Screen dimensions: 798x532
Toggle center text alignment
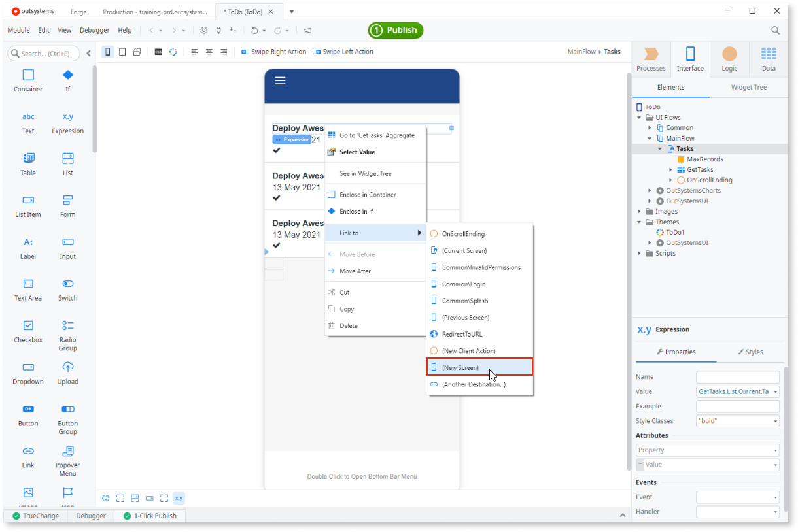click(x=209, y=51)
